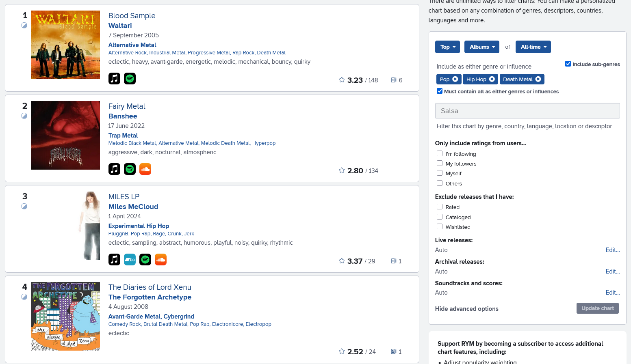
Task: Focus the Salsa filter input field
Action: 527,111
